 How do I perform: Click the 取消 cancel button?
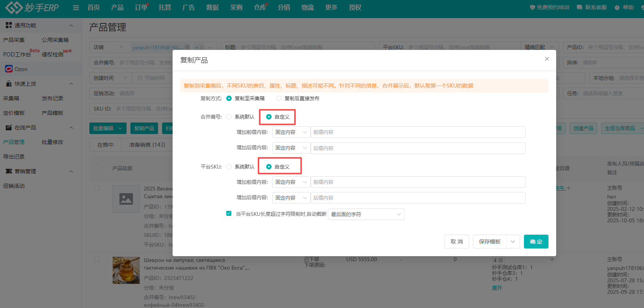click(456, 242)
